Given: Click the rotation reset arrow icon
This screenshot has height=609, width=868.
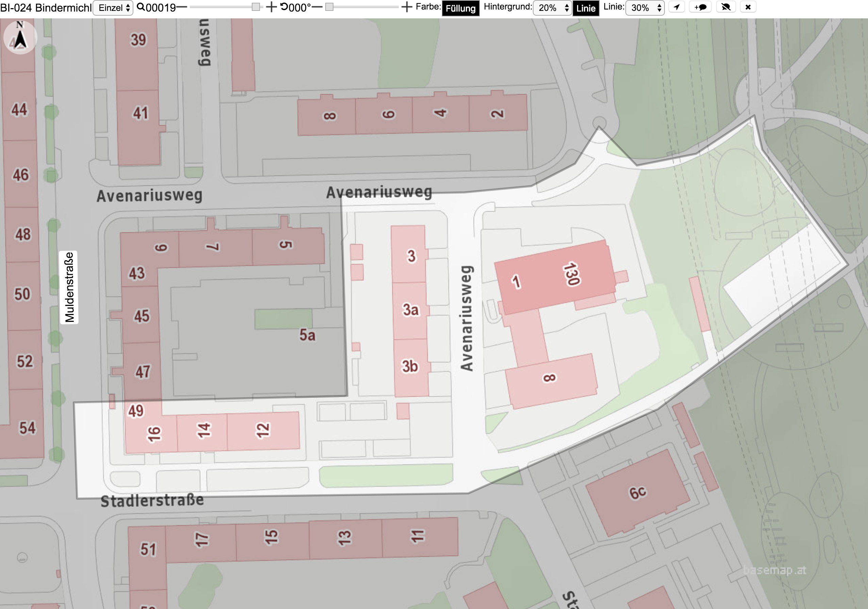Looking at the screenshot, I should [283, 7].
